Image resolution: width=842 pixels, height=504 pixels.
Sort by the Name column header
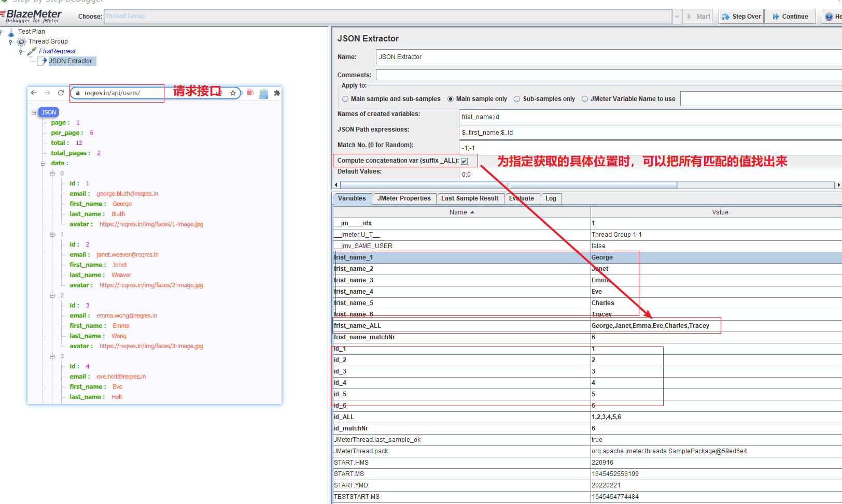[x=461, y=212]
